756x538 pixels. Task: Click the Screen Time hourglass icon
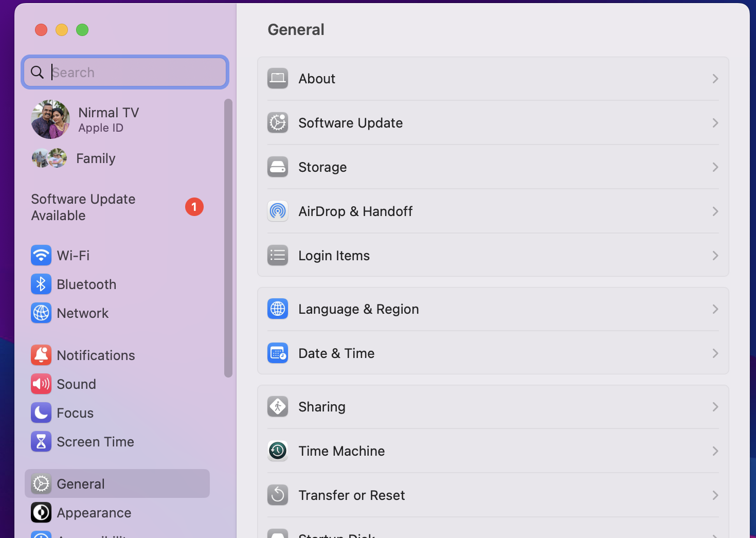[x=41, y=441]
